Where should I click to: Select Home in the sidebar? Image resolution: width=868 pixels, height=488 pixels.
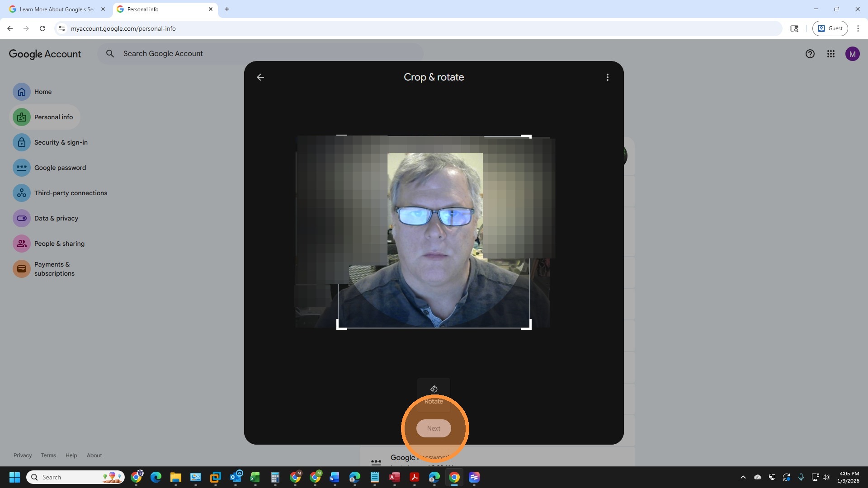pos(43,92)
